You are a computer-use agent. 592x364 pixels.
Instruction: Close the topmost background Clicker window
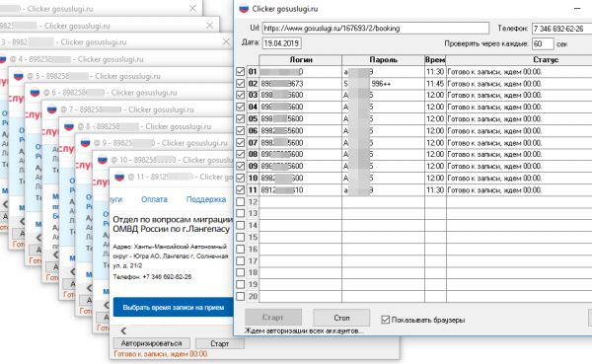tap(192, 8)
